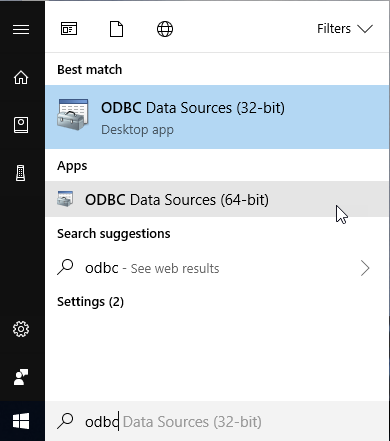Click the toolbox icon for ODBC 32-bit
Screen dimensions: 390x441
click(73, 115)
